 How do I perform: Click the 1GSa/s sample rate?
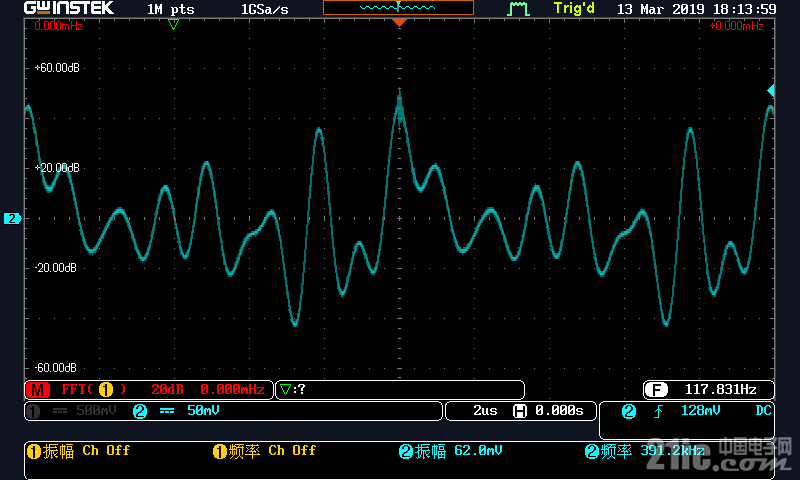(265, 9)
